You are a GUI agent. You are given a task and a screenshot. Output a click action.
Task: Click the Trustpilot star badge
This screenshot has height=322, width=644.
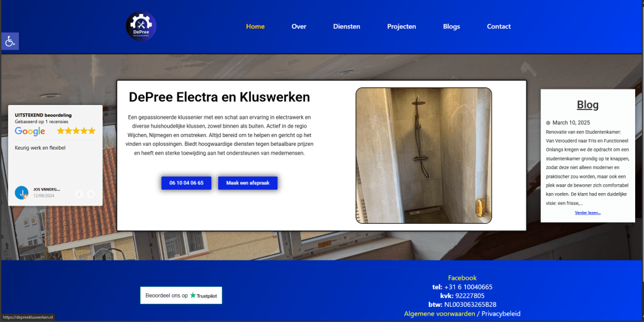(181, 296)
